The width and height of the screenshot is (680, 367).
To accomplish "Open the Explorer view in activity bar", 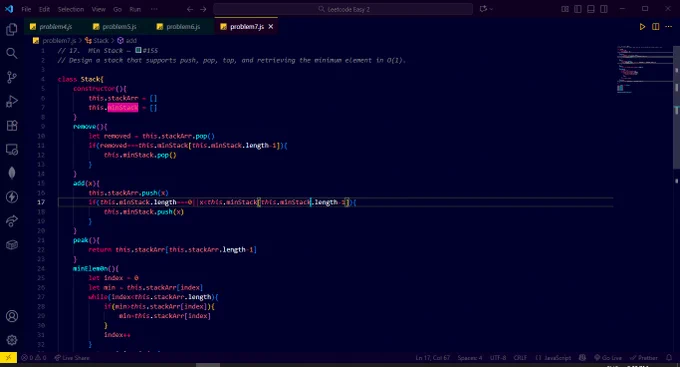I will point(12,29).
